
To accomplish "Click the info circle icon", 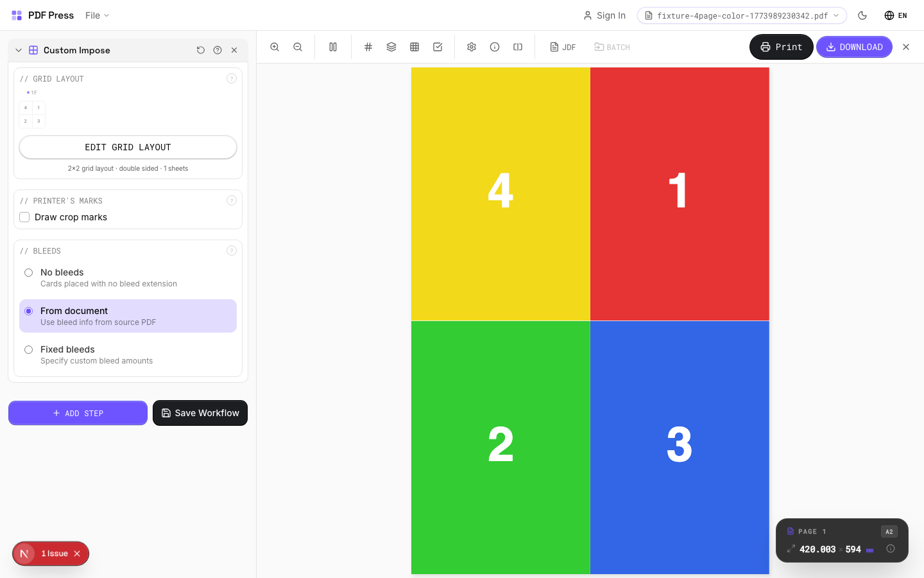I will pos(495,47).
